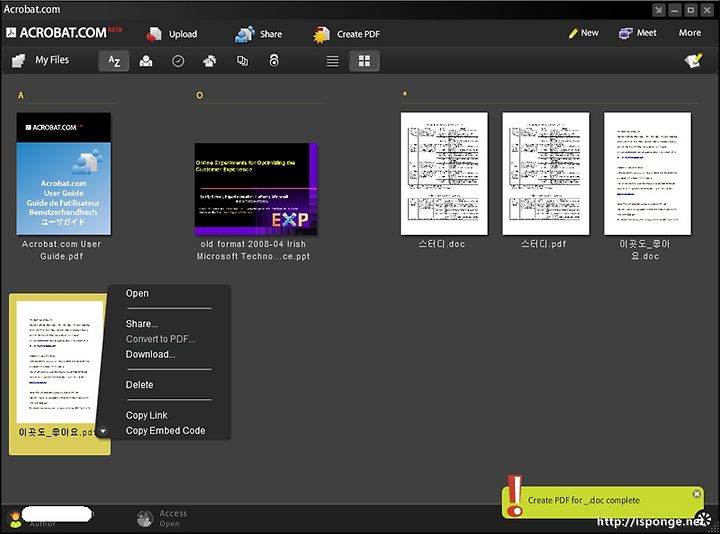
Task: Click the Meet label
Action: (x=647, y=33)
